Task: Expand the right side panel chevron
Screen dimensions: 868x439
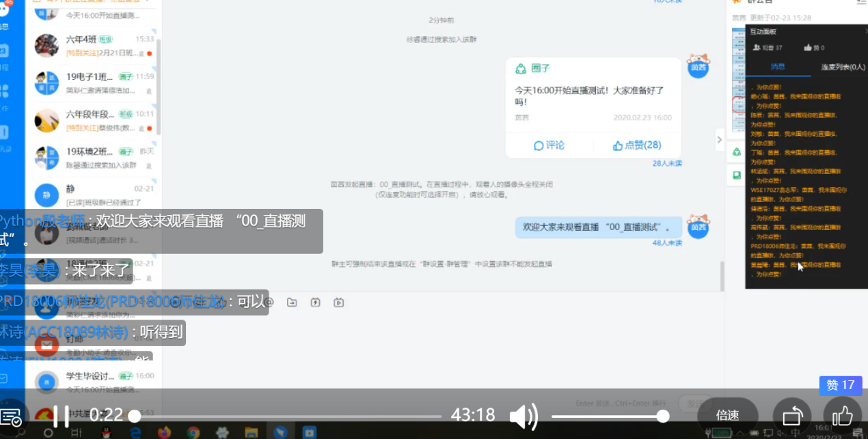Action: coord(719,140)
